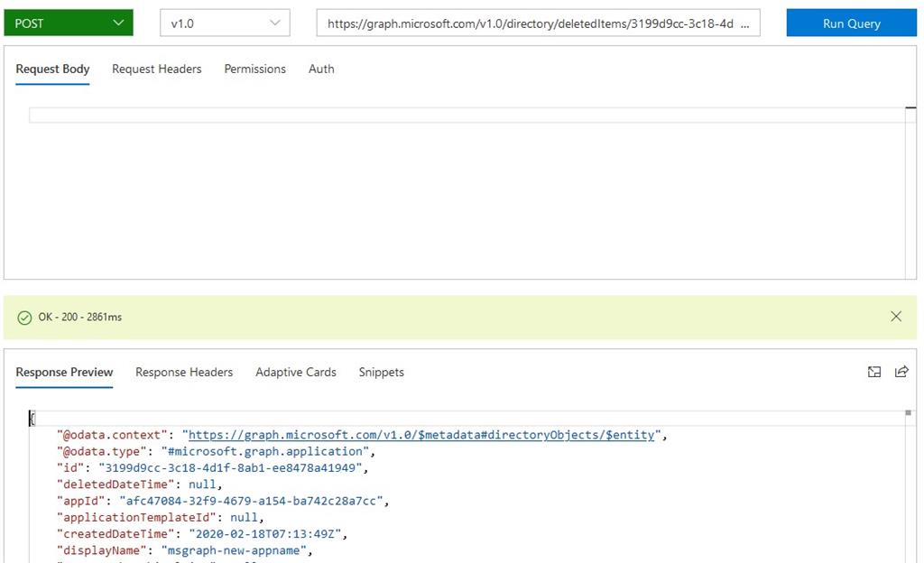924x563 pixels.
Task: Switch to Response Headers tab
Action: point(183,372)
